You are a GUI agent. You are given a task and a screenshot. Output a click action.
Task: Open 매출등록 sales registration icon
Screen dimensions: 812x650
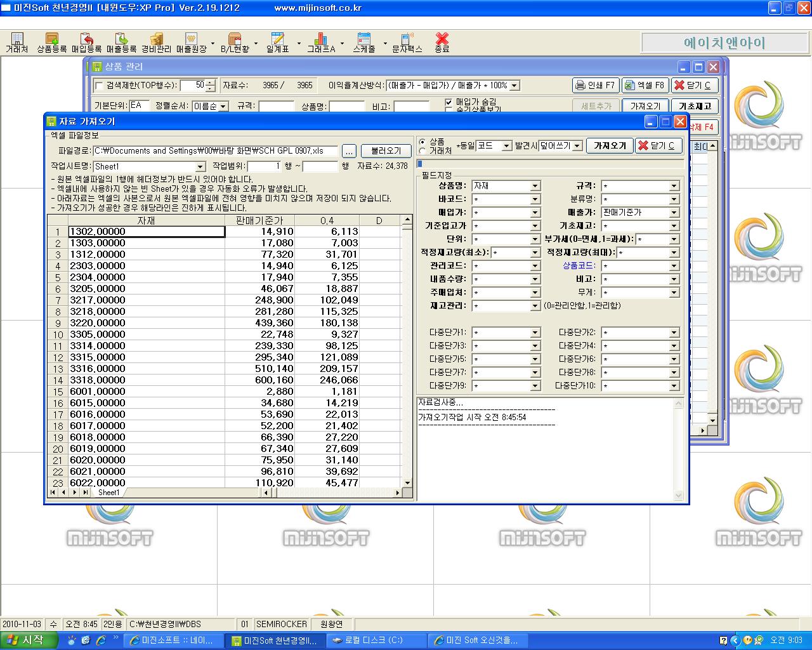[x=121, y=43]
